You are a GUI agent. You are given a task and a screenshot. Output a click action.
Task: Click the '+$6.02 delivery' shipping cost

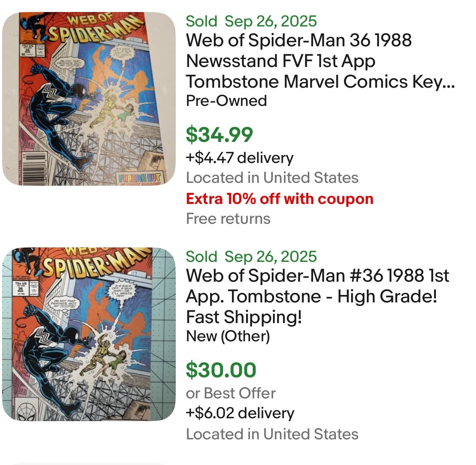point(240,413)
